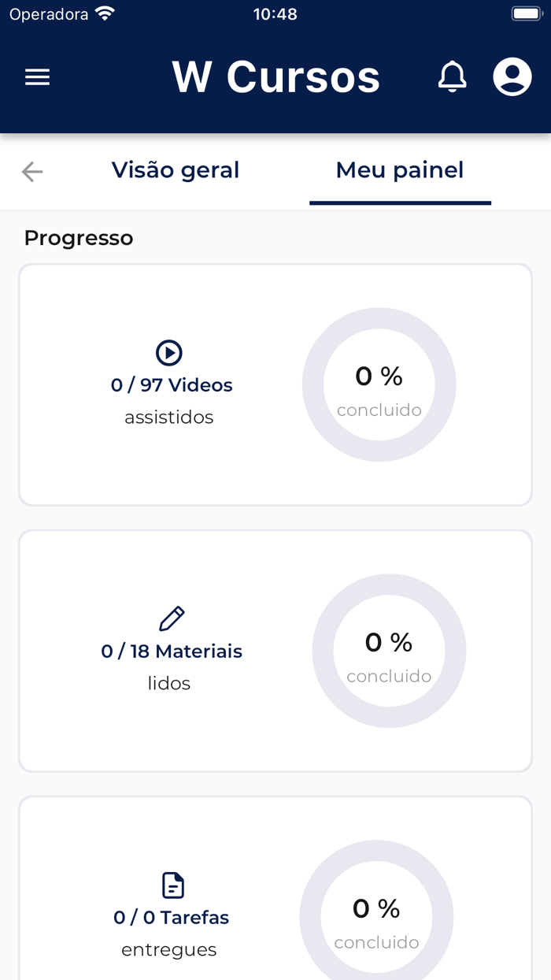Open the Videos assistidos progress card
This screenshot has width=551, height=980.
(x=275, y=384)
